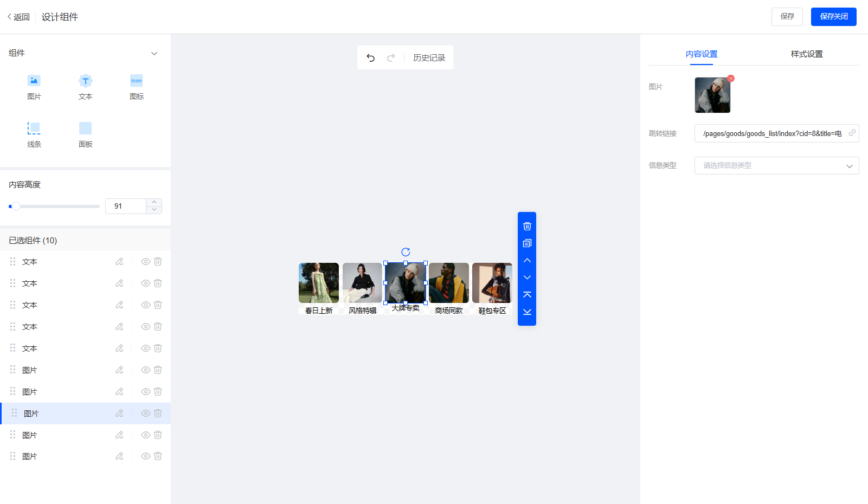Toggle visibility of the fifth 文本 row

pyautogui.click(x=146, y=348)
